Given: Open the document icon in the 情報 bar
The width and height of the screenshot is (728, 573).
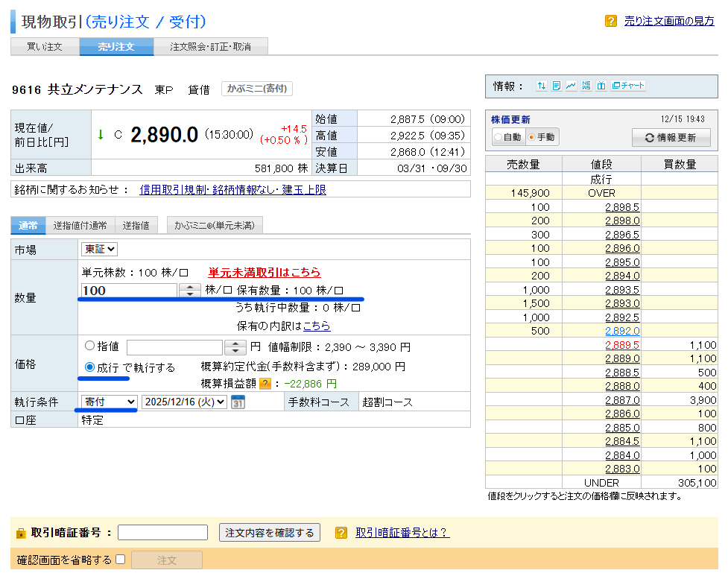Looking at the screenshot, I should (556, 86).
